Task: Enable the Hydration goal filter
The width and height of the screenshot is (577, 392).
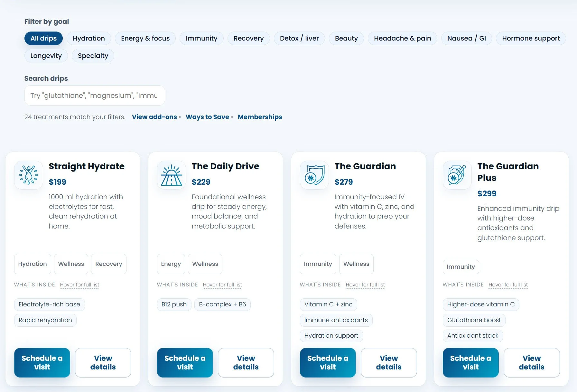Action: click(x=88, y=38)
